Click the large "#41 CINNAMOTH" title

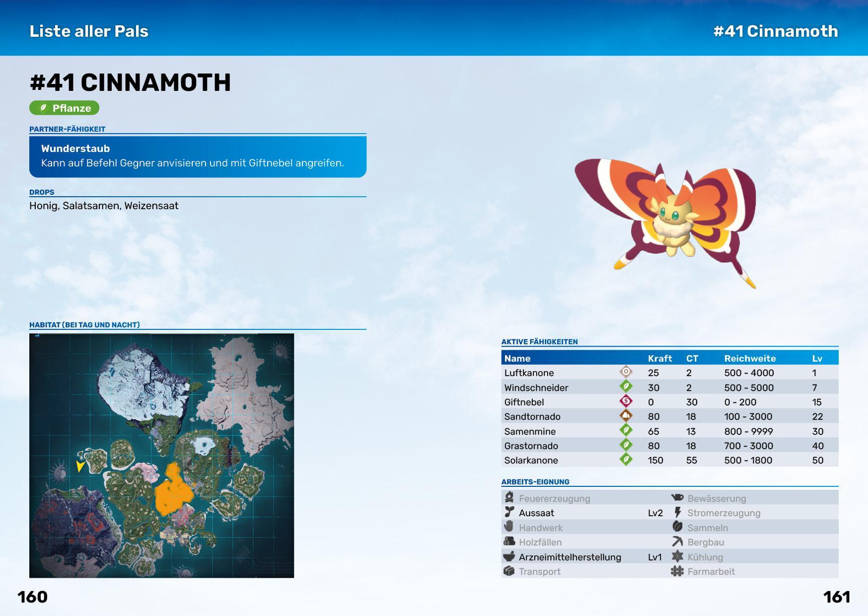[130, 82]
